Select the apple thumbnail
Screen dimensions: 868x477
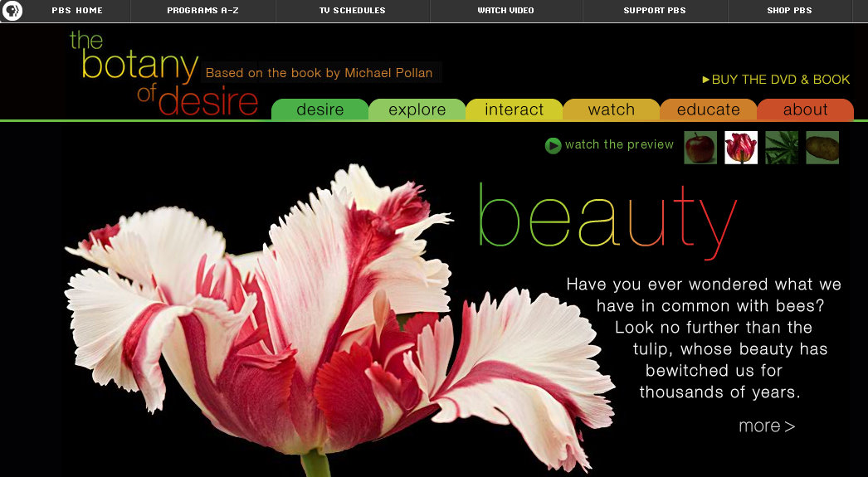coord(700,148)
